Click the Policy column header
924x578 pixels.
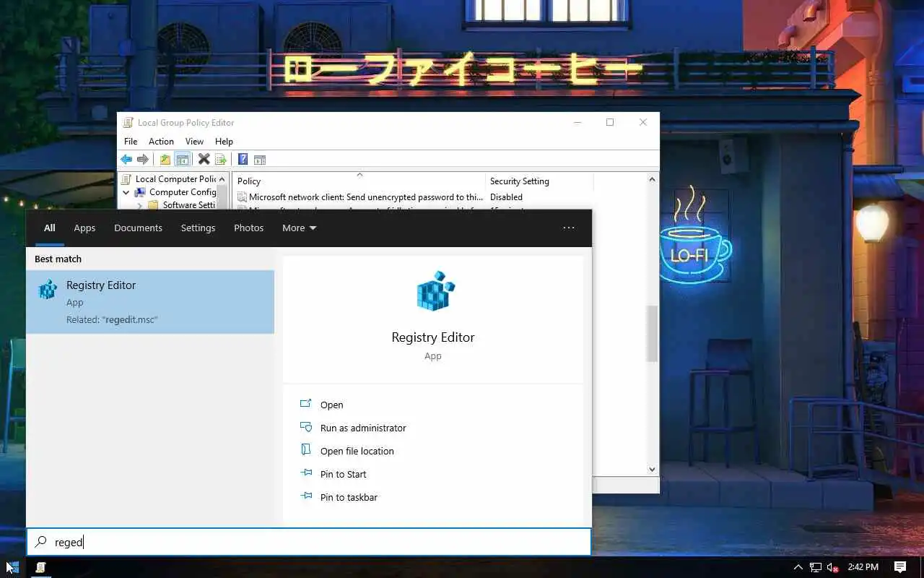click(359, 181)
